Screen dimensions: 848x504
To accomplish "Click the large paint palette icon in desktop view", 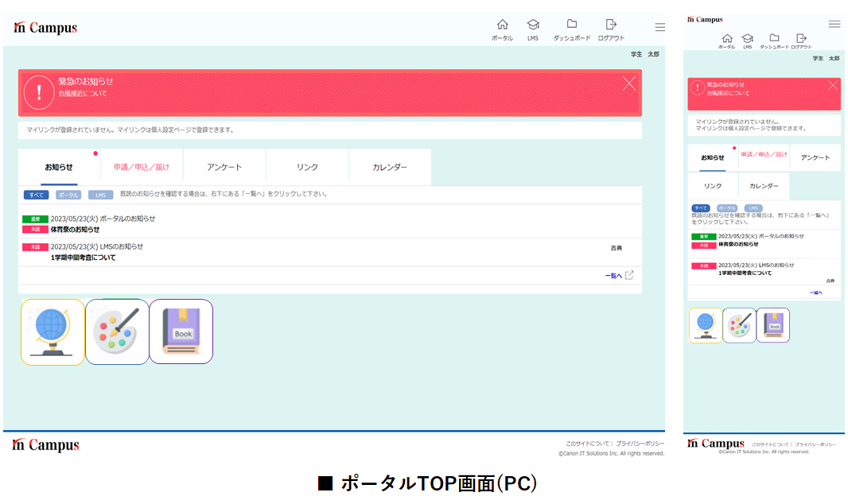I will pyautogui.click(x=117, y=332).
